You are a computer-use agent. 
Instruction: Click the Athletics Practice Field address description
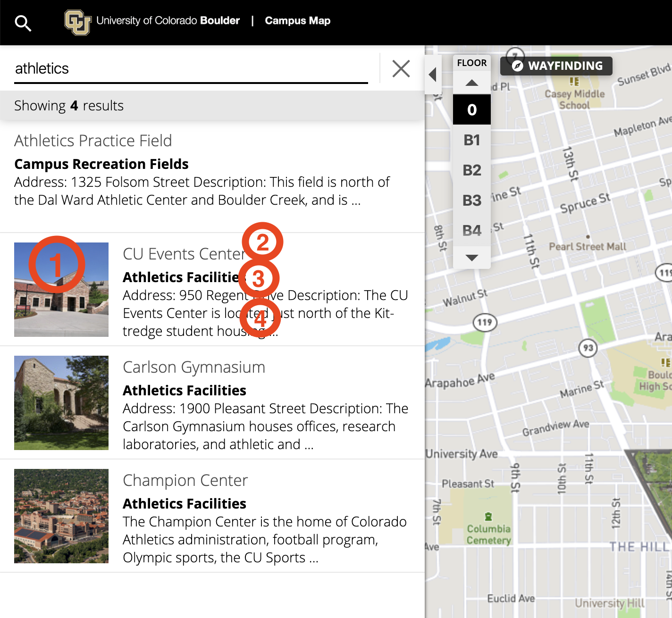[x=202, y=191]
